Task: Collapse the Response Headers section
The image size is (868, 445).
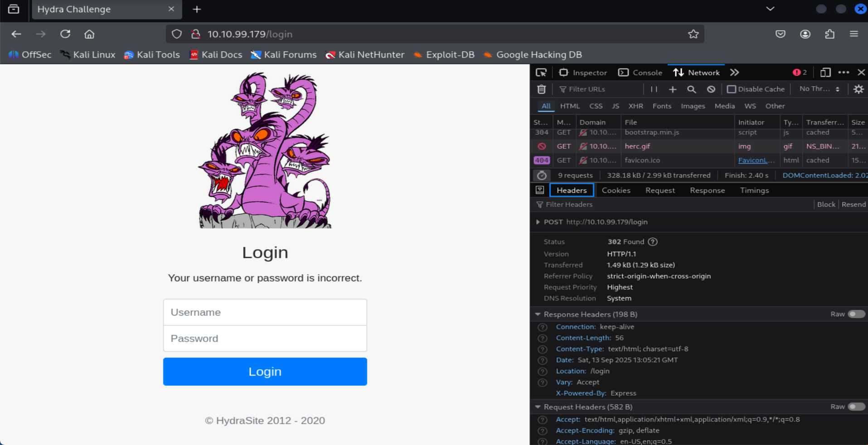Action: (x=538, y=314)
